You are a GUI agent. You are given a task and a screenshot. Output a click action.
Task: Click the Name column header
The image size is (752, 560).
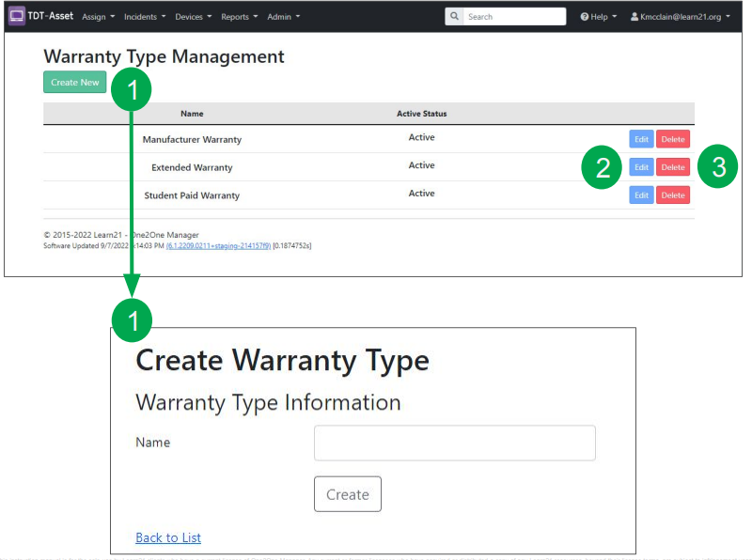tap(192, 114)
